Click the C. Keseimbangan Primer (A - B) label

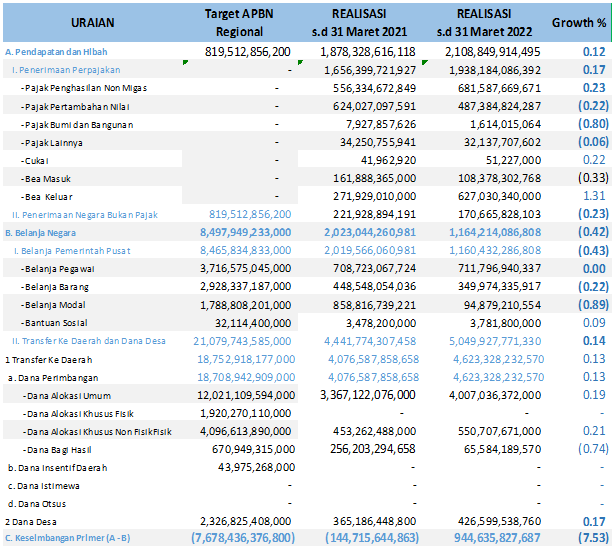pos(72,538)
